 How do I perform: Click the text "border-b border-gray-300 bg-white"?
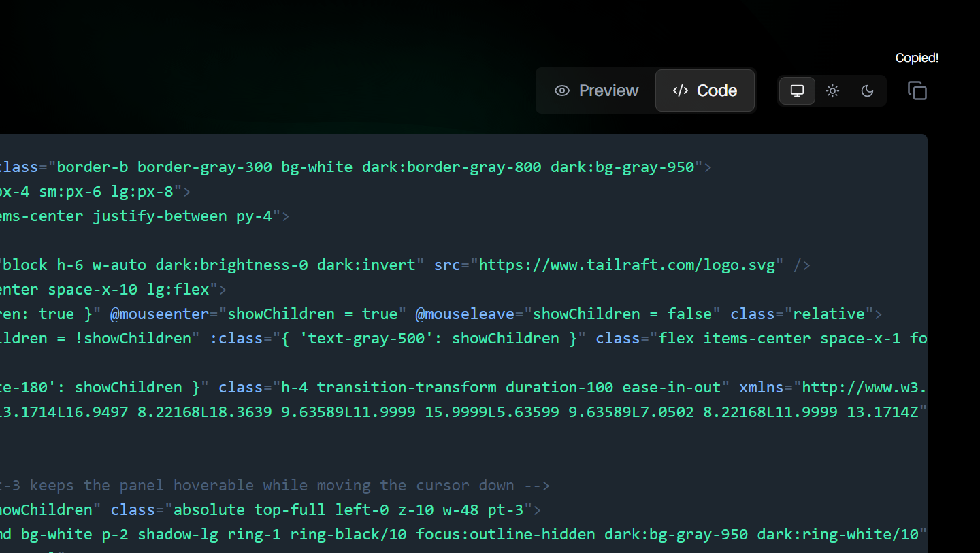point(205,167)
